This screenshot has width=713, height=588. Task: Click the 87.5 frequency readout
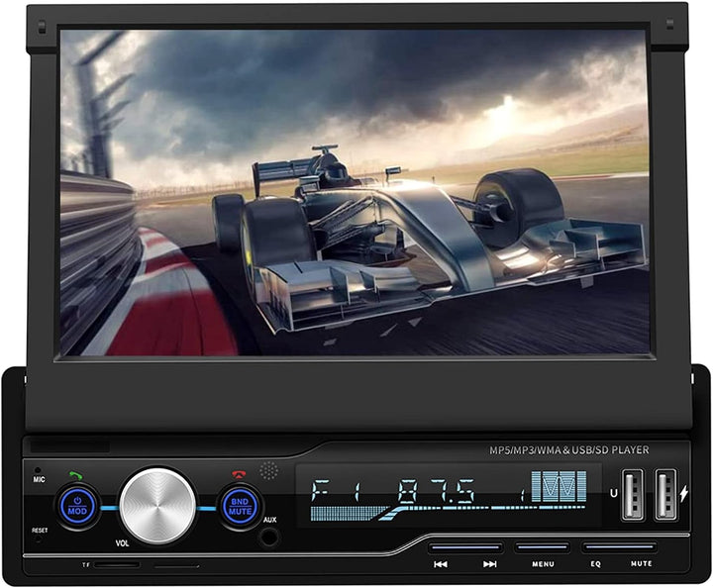point(437,492)
